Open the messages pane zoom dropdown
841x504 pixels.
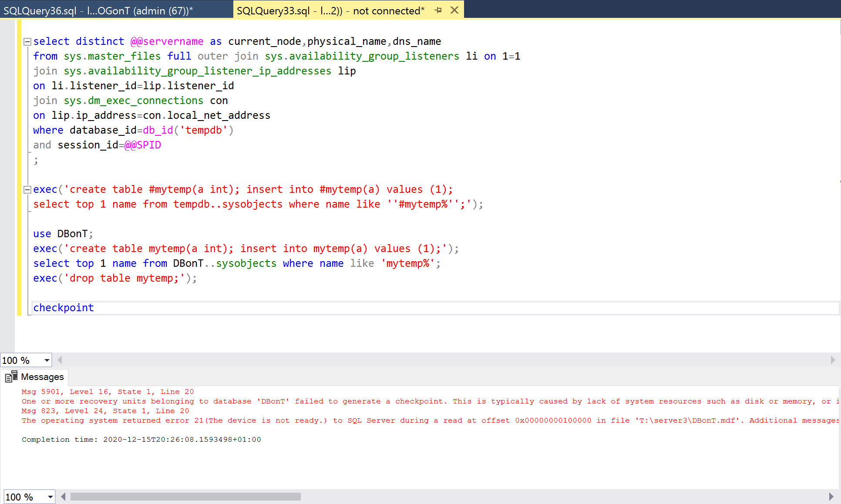coord(50,497)
